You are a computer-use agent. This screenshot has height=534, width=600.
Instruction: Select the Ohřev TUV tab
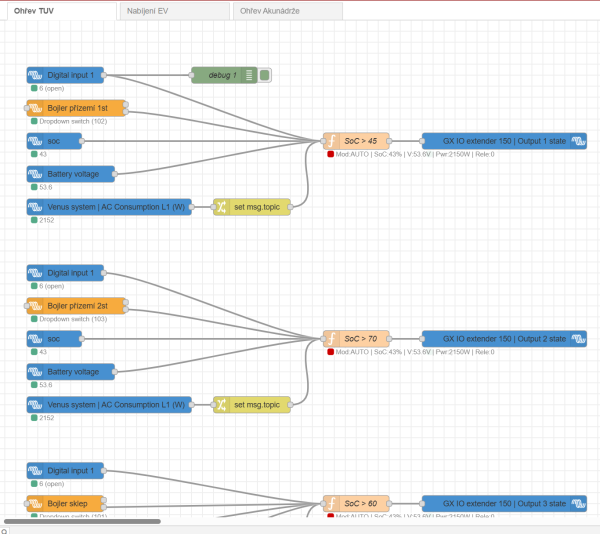(x=61, y=11)
